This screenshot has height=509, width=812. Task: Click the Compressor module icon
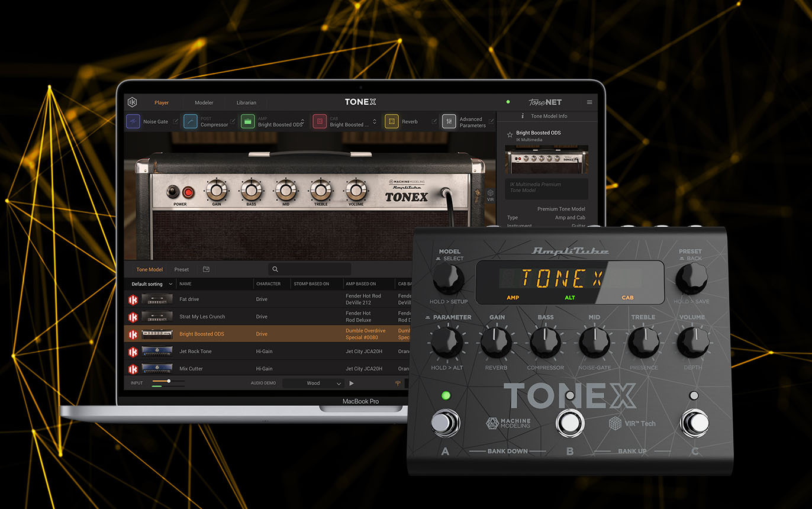click(190, 121)
